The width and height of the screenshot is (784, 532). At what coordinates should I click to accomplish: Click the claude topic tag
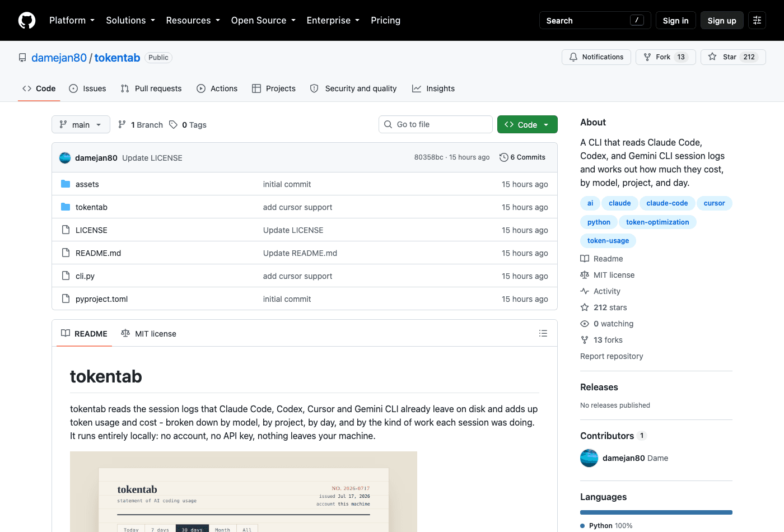tap(620, 203)
